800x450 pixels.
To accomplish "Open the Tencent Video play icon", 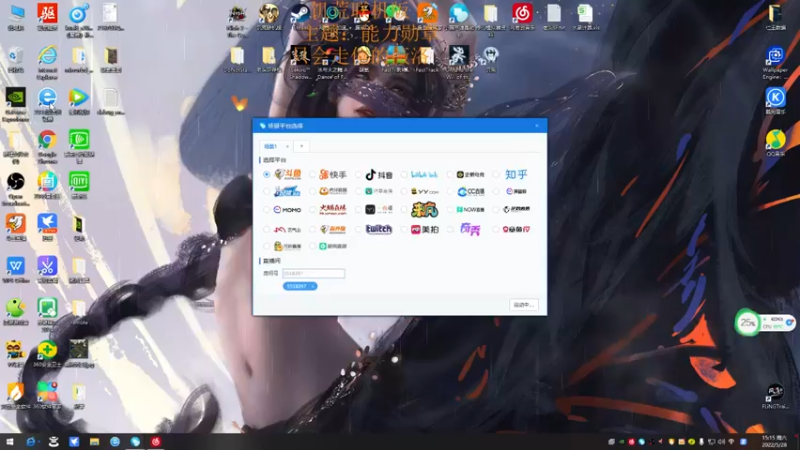I will (79, 101).
